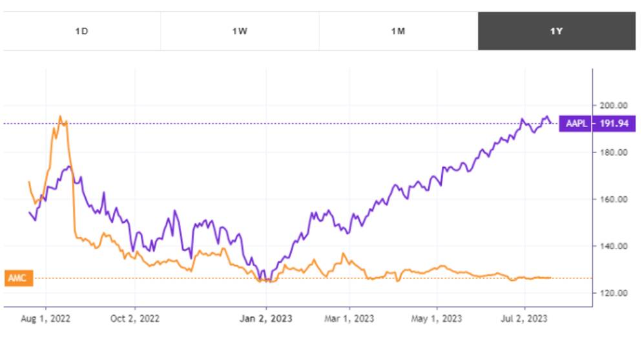The width and height of the screenshot is (644, 337).
Task: Click the 191.94 current price value
Action: [x=614, y=123]
